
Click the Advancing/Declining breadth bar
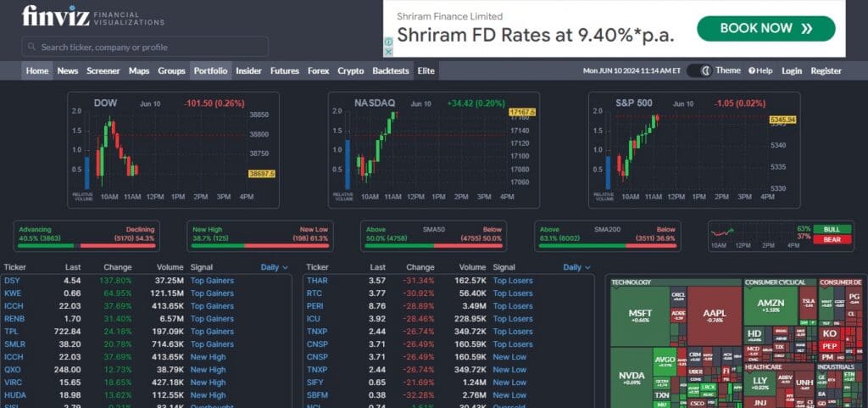point(87,236)
